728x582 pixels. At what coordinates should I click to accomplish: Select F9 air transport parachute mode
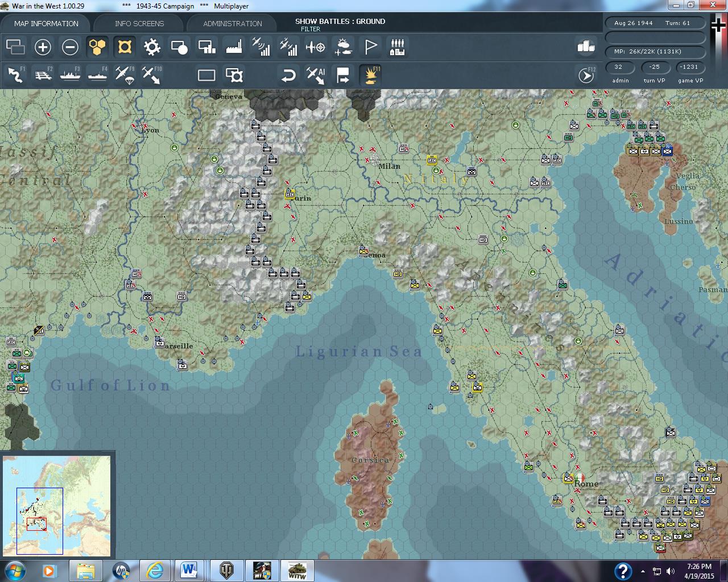tap(125, 75)
